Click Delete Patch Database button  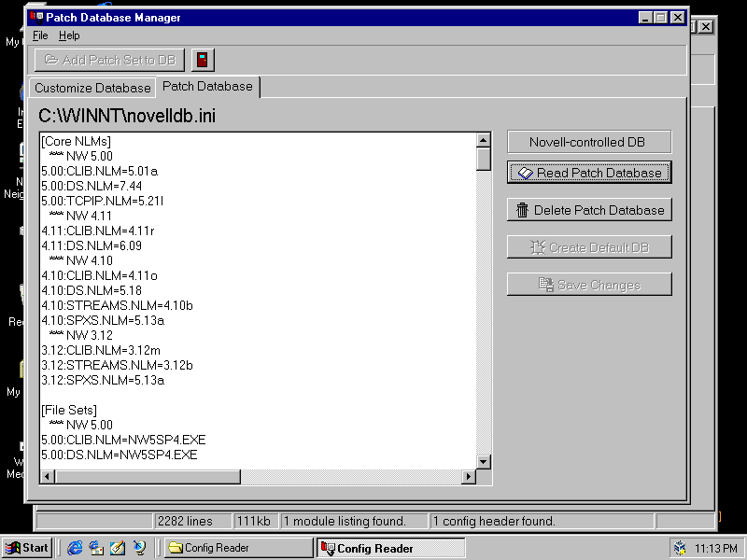coord(589,210)
